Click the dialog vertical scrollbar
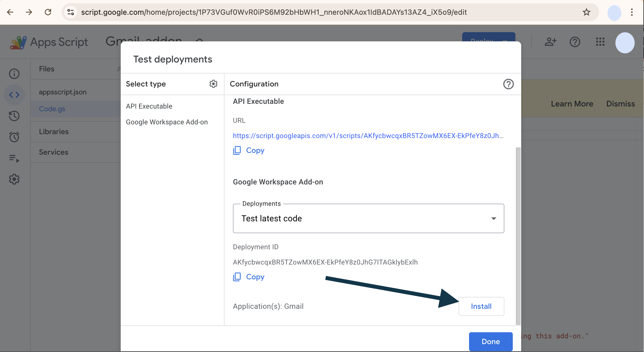Screen dimensions: 644x352 [x=518, y=236]
